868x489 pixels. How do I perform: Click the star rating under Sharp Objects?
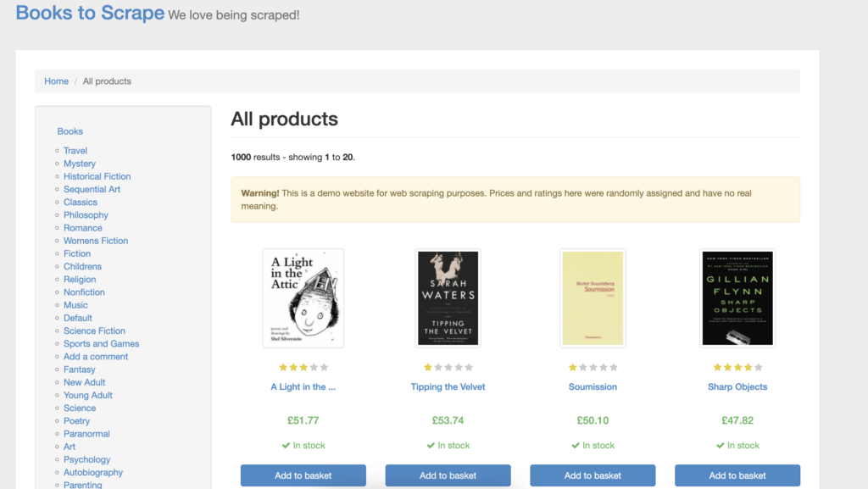point(737,367)
